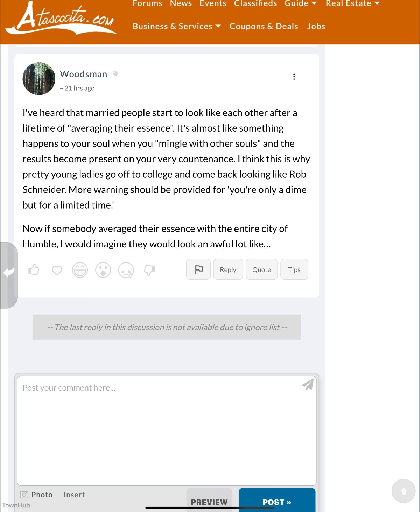Open the three-dot post options menu
Image resolution: width=420 pixels, height=512 pixels.
pos(294,77)
